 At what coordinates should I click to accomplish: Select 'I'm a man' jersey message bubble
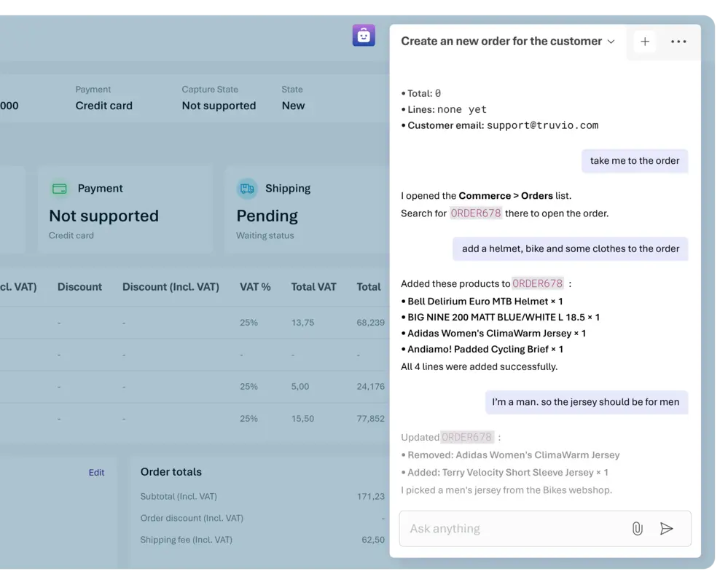click(586, 402)
